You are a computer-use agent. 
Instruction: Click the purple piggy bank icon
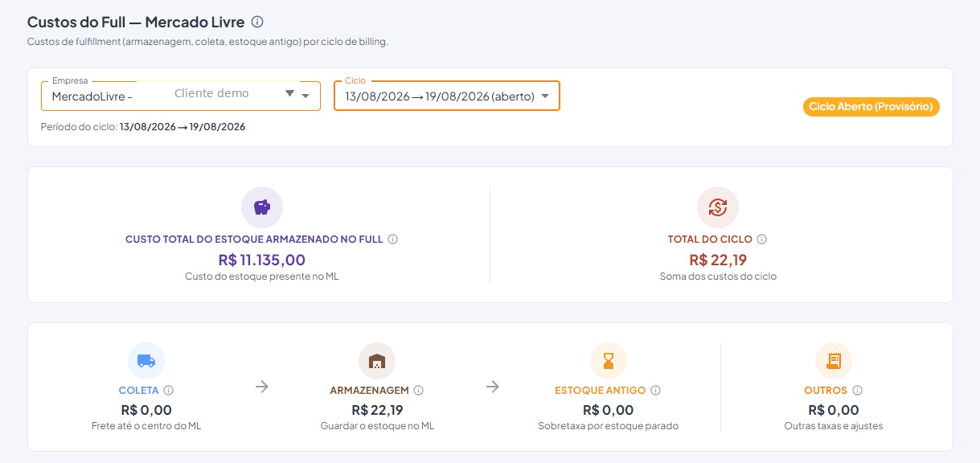(x=262, y=207)
